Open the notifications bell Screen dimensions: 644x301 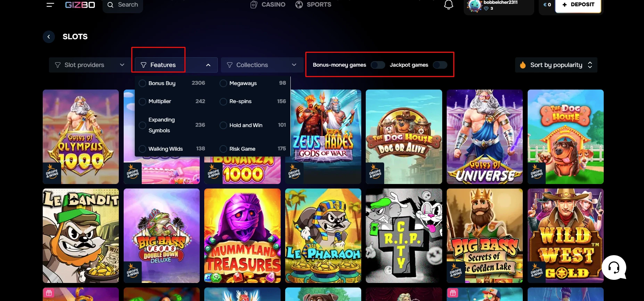pyautogui.click(x=448, y=5)
